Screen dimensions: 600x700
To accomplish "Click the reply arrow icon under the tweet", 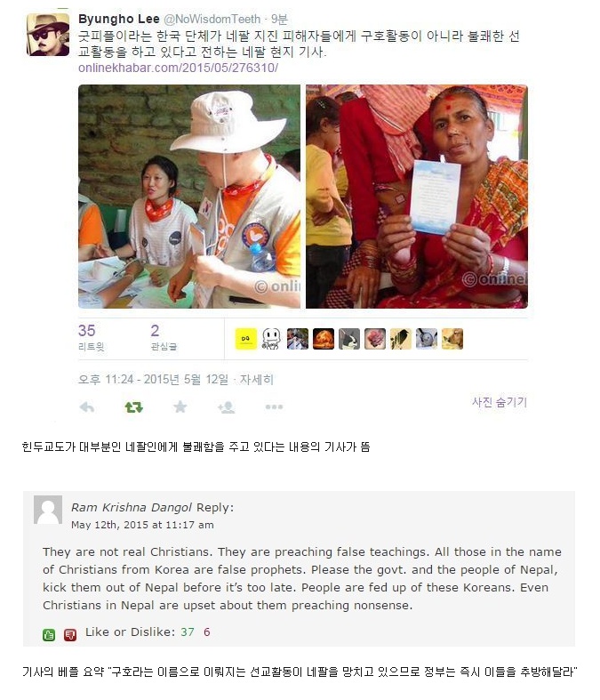I will [87, 406].
